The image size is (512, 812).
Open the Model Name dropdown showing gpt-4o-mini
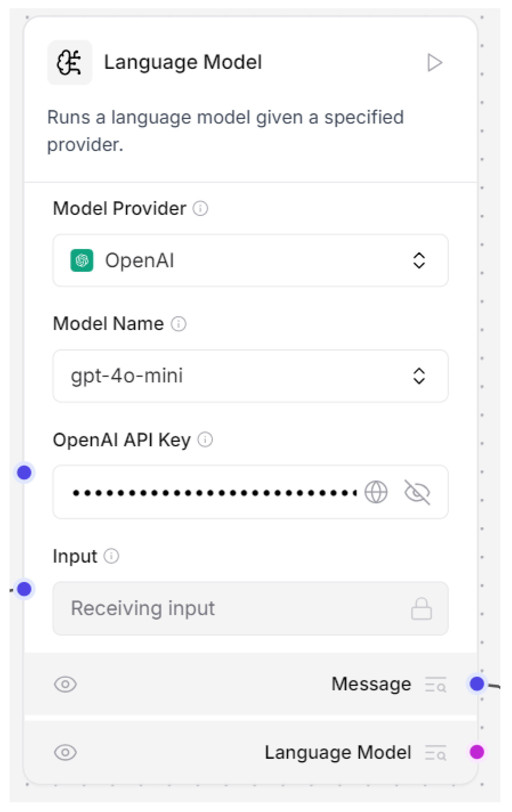coord(250,376)
